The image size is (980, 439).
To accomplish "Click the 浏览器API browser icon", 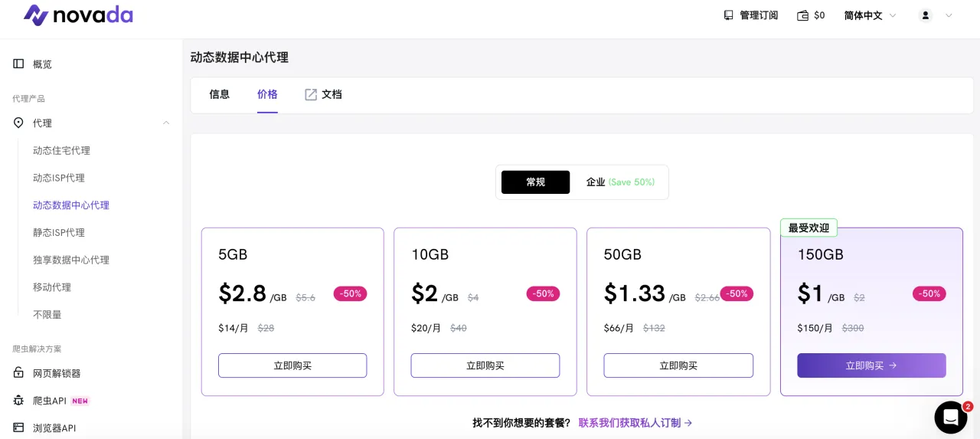I will [18, 428].
